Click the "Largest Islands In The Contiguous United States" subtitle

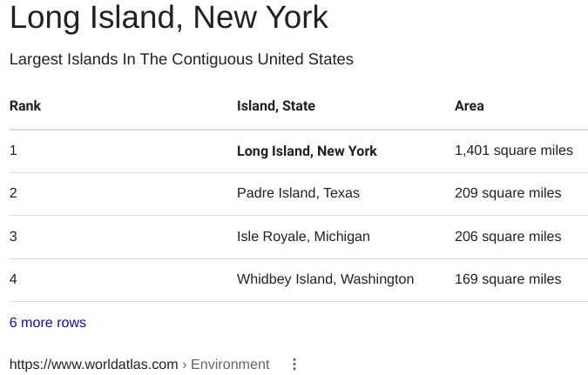click(x=181, y=60)
